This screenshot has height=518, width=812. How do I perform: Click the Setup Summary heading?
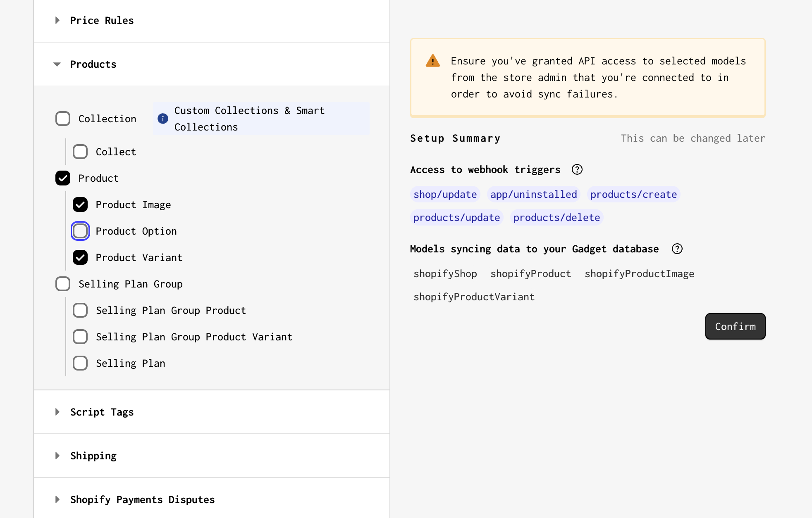pyautogui.click(x=455, y=138)
